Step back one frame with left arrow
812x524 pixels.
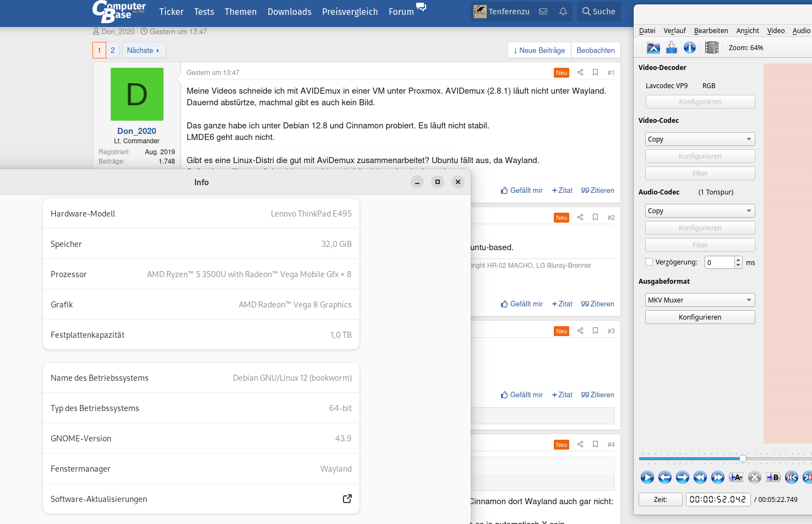tap(665, 477)
